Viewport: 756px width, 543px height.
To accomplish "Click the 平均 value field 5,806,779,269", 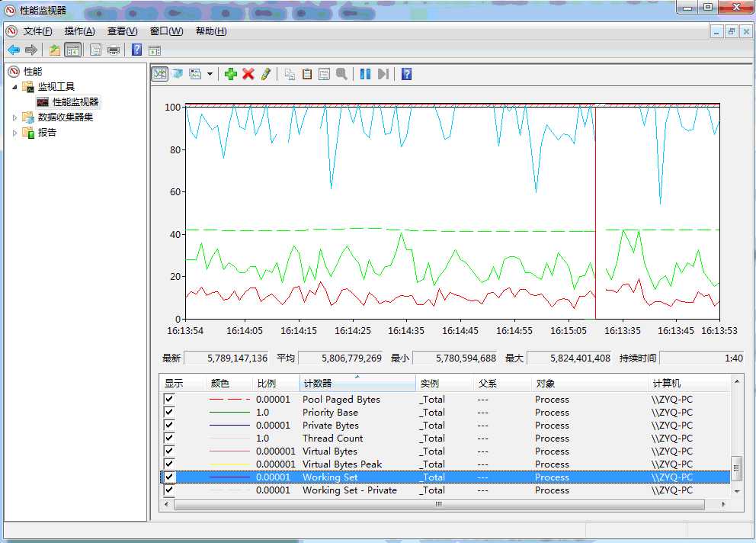I will (x=341, y=358).
